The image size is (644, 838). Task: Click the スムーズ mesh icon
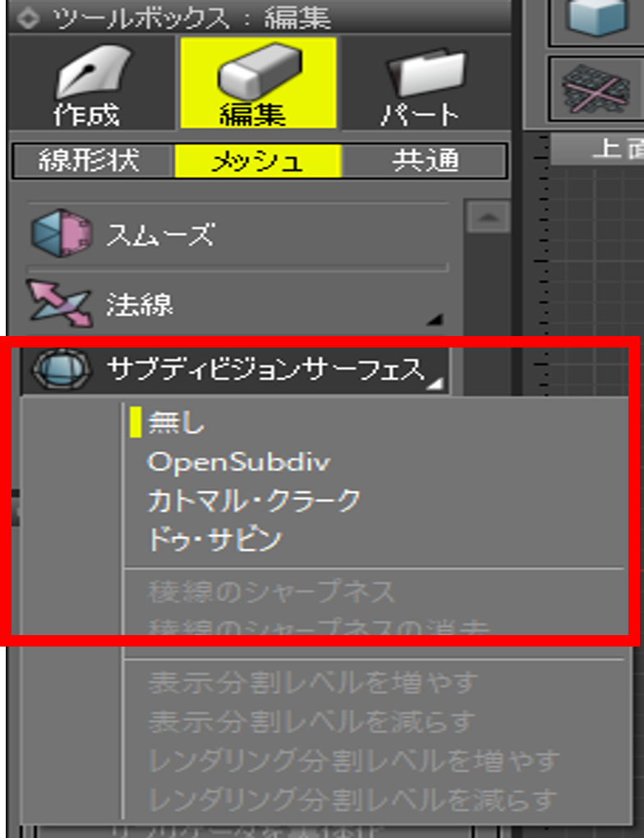[x=61, y=233]
